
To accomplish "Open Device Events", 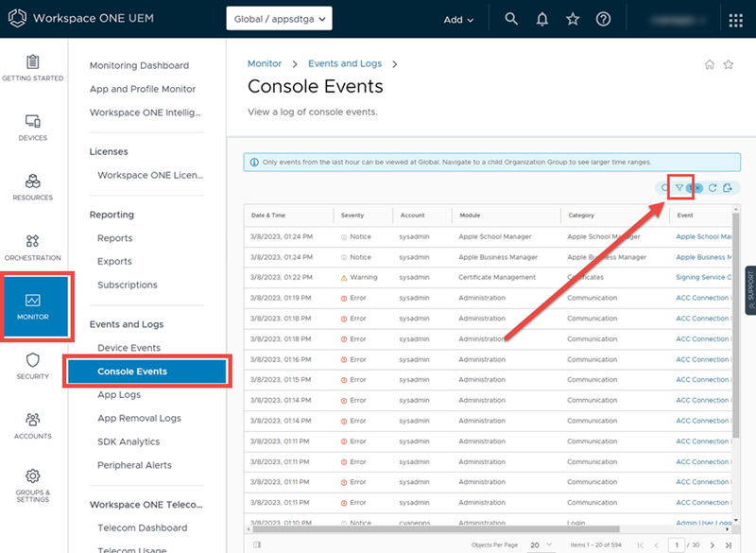I will [x=129, y=348].
